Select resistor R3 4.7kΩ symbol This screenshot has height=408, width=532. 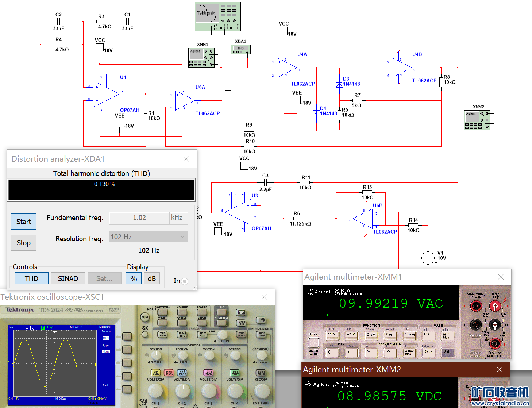pos(101,22)
